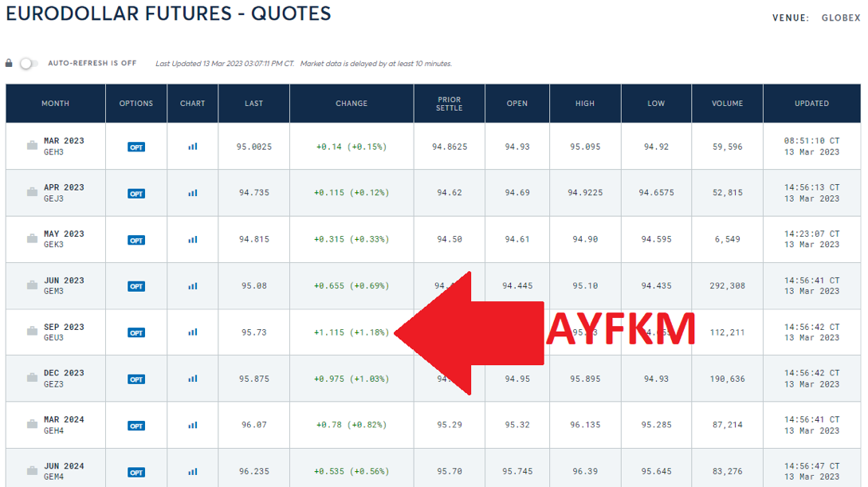Open OPT options for MAR 2023

point(136,147)
